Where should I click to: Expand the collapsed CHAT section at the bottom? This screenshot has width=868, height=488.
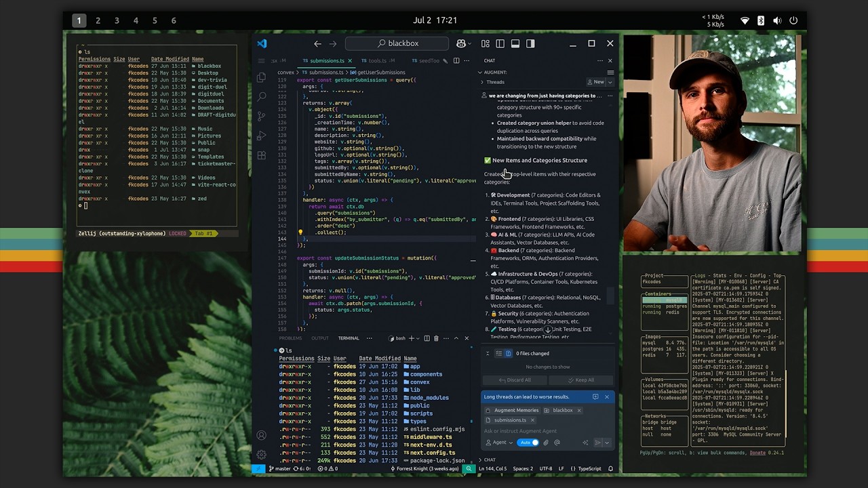point(487,460)
